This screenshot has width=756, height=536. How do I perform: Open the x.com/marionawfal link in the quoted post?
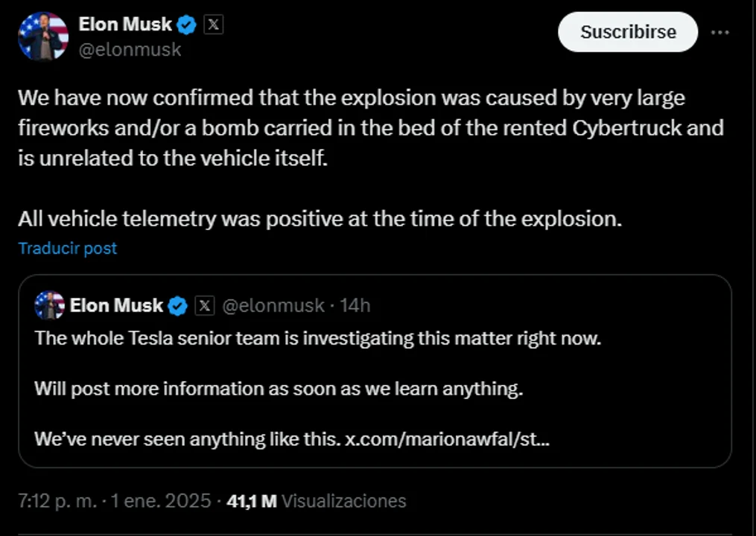pyautogui.click(x=448, y=439)
